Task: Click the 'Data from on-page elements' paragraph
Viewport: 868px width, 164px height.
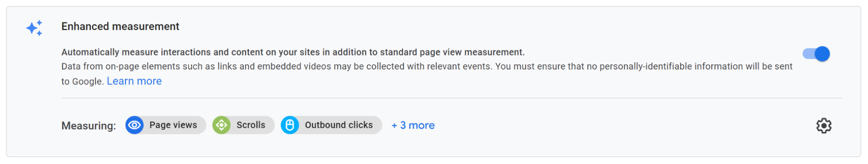Action: click(427, 73)
